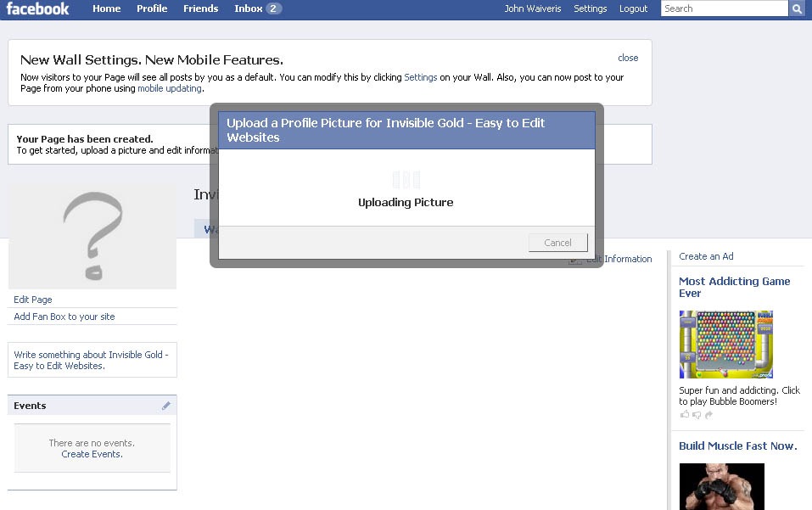Click the question mark profile picture placeholder

92,236
